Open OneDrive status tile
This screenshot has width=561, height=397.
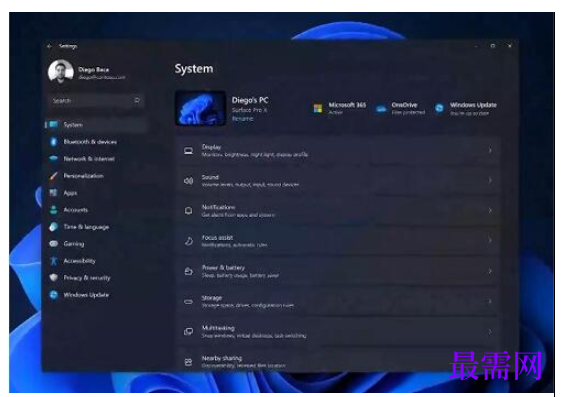pyautogui.click(x=401, y=108)
